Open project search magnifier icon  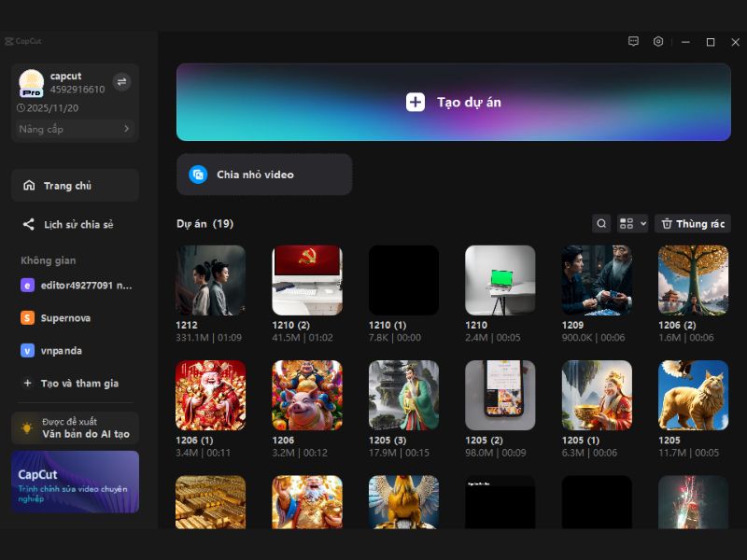(601, 223)
